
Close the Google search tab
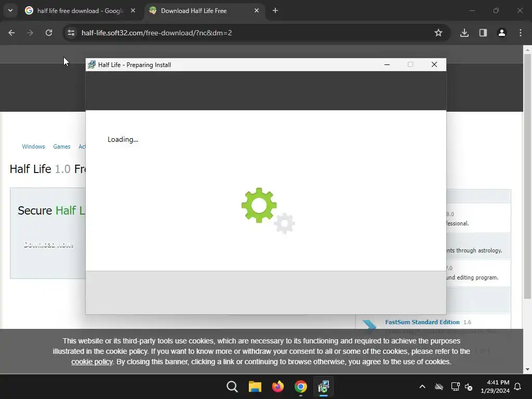point(133,10)
